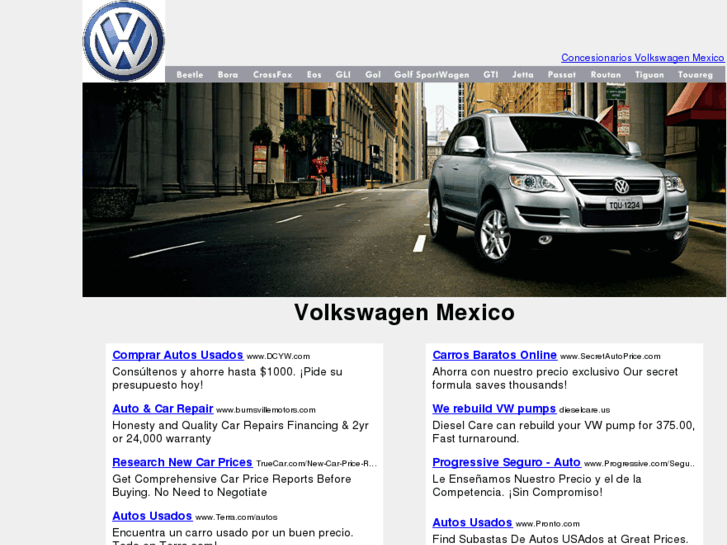Click www.burnsvillemotors.com URL text
The height and width of the screenshot is (545, 727).
pos(266,410)
